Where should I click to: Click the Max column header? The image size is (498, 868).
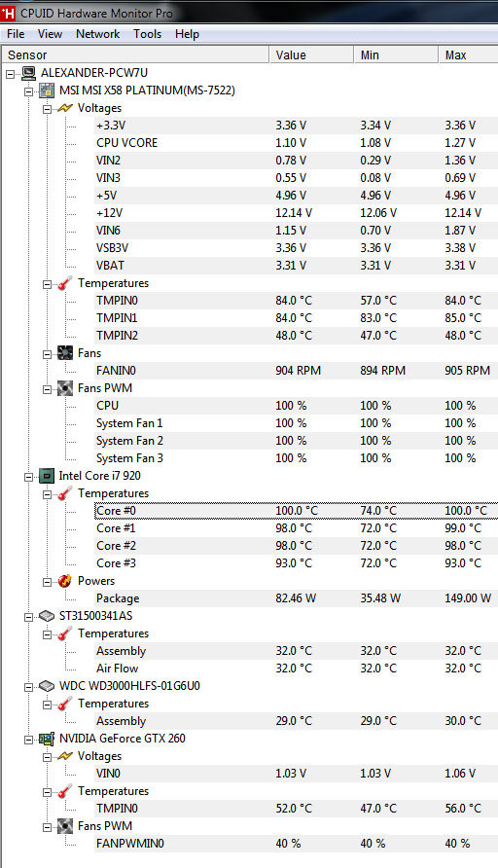(468, 54)
